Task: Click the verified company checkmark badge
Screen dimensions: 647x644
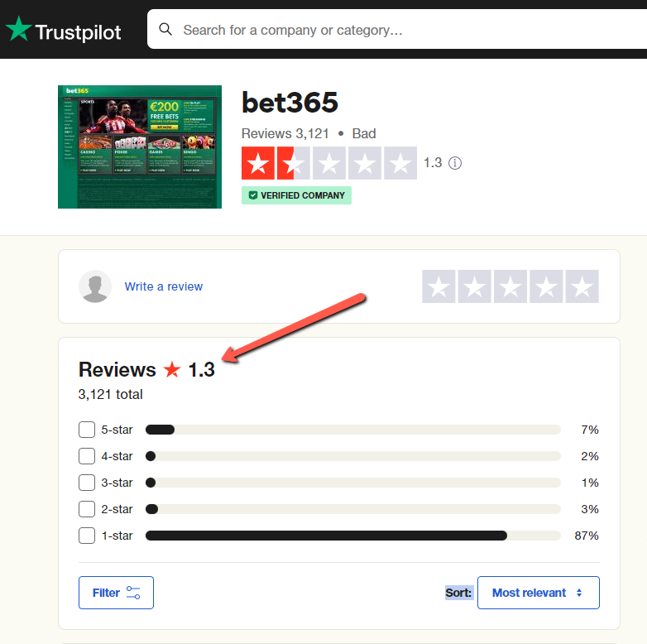Action: (253, 195)
